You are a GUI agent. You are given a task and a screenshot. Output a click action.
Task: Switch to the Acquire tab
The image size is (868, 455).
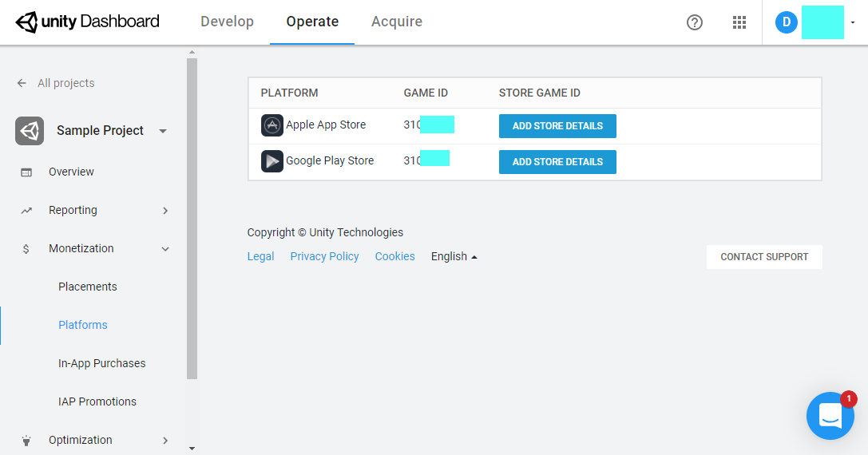(397, 22)
